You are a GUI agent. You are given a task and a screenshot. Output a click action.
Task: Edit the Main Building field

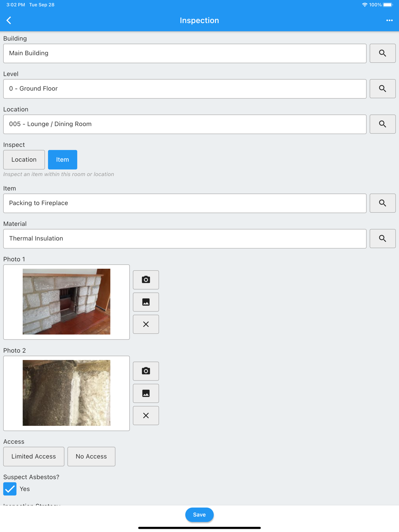pos(185,53)
